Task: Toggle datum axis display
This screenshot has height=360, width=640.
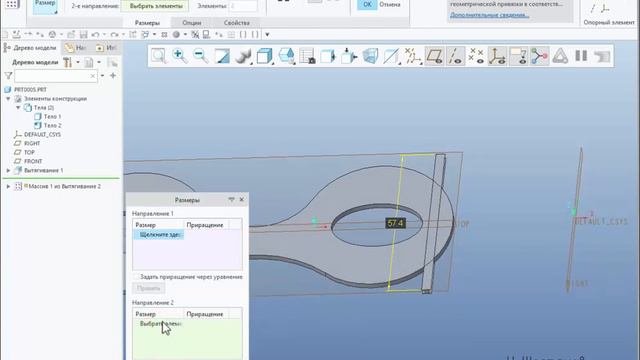Action: [x=455, y=56]
